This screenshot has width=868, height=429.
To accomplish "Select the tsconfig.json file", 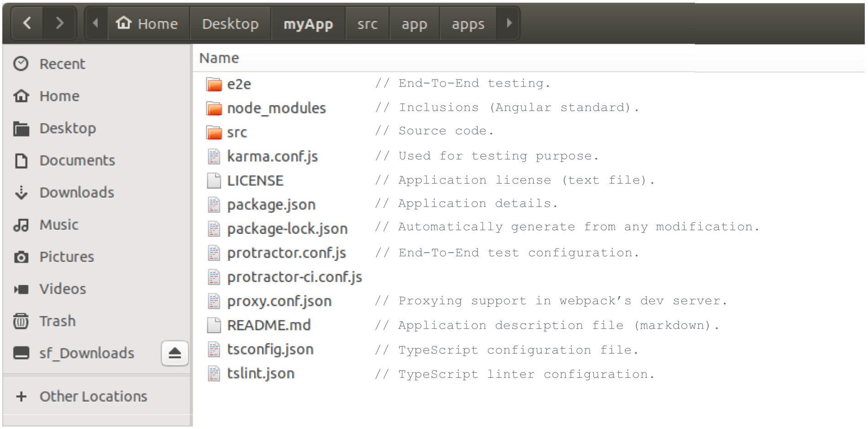I will tap(270, 350).
